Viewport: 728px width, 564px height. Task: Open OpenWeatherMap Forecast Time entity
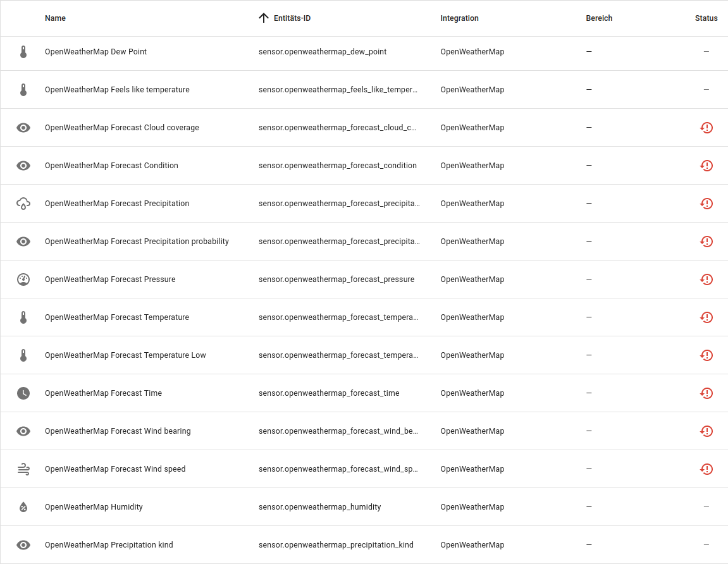104,393
